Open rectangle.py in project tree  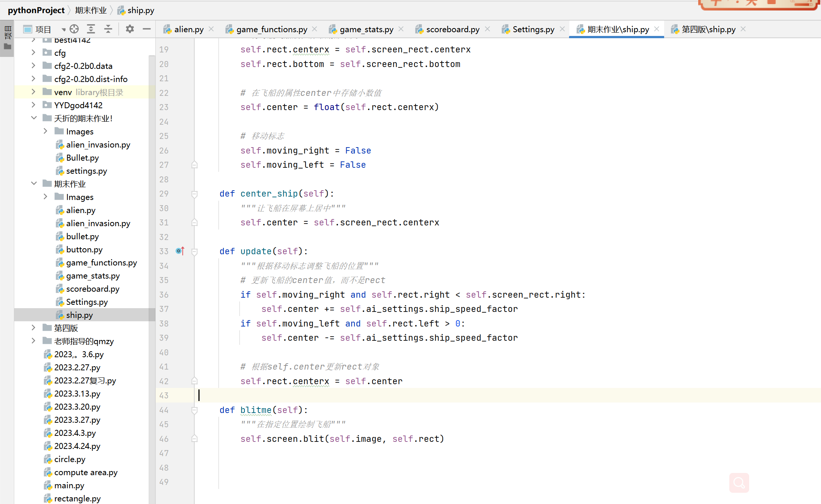click(x=77, y=498)
